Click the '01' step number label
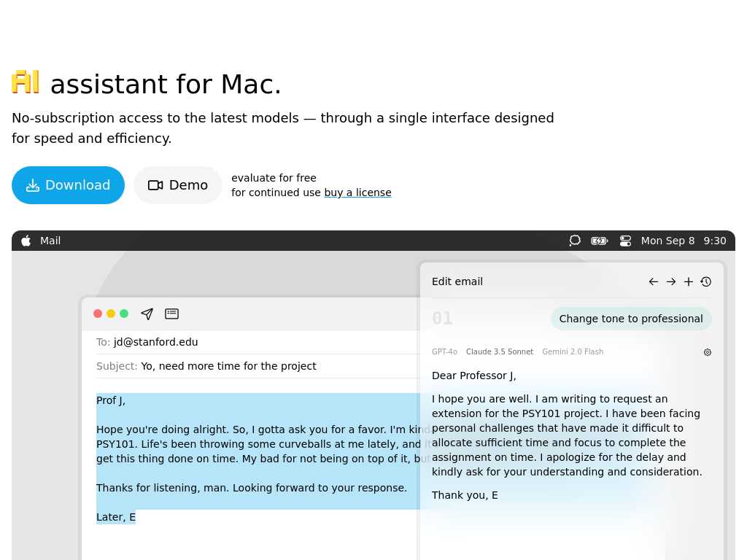747x560 pixels. click(x=443, y=319)
